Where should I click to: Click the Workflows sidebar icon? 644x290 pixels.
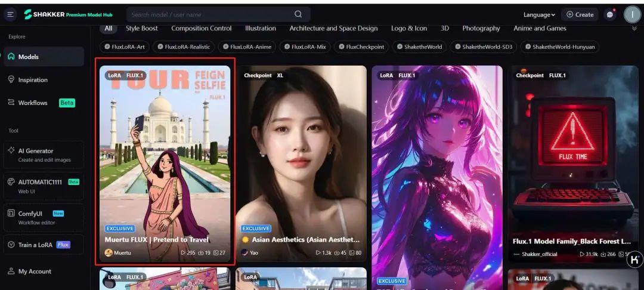pyautogui.click(x=11, y=103)
